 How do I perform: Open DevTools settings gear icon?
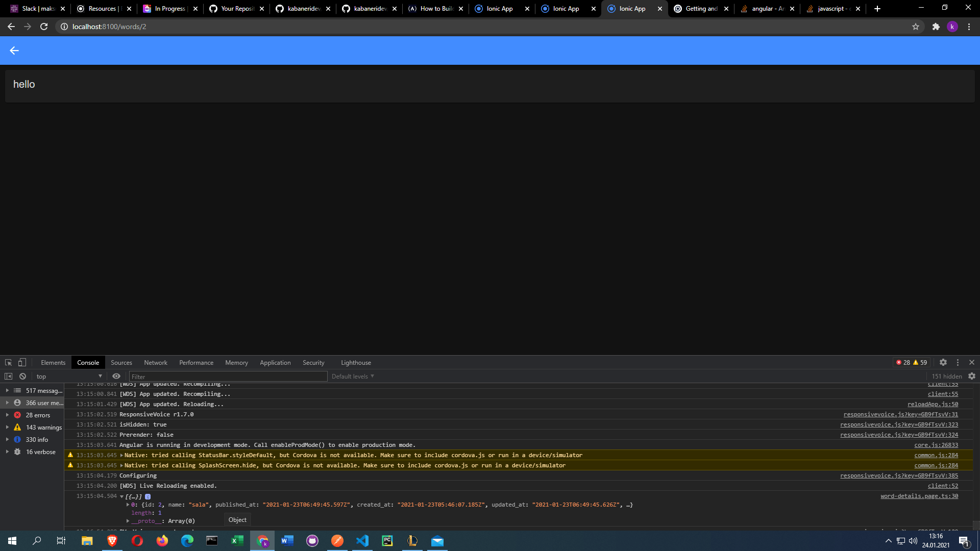coord(943,362)
